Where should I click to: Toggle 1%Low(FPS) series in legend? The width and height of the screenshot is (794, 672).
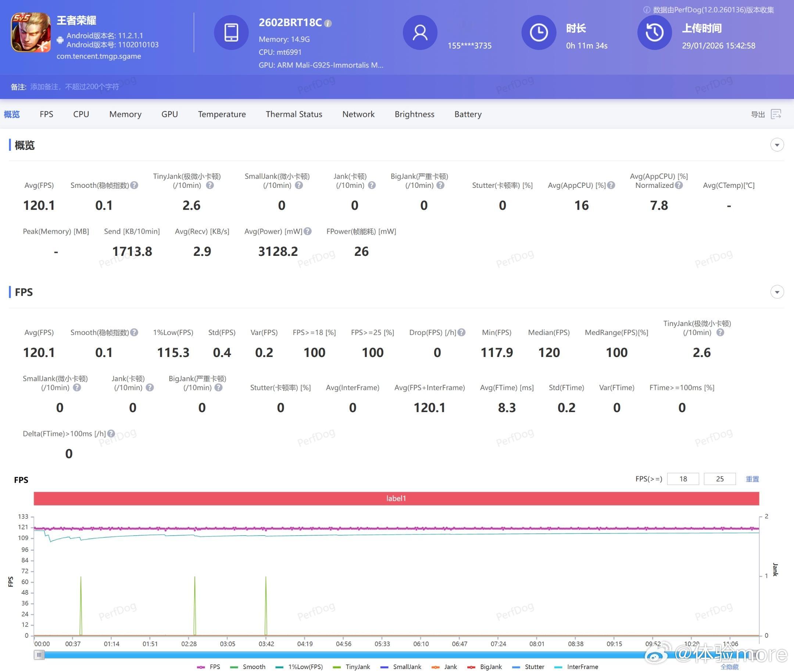click(x=305, y=666)
